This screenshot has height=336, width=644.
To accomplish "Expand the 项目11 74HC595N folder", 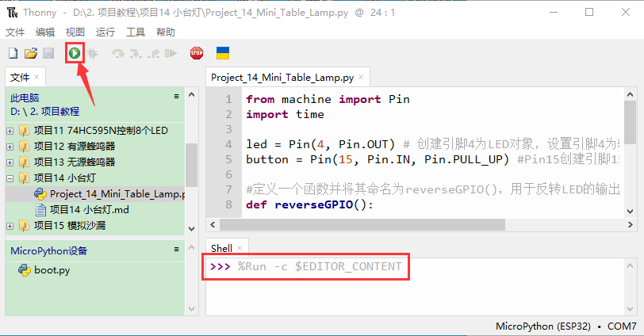I will coord(10,130).
